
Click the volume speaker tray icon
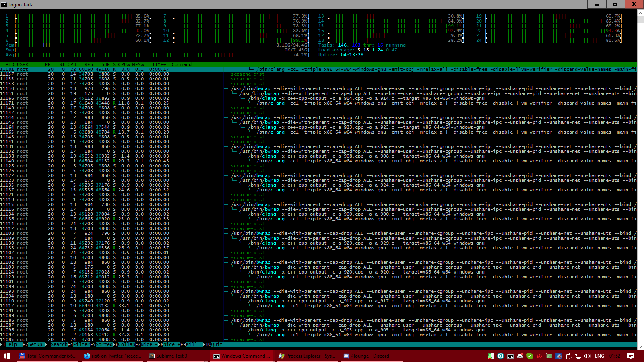coord(587,356)
